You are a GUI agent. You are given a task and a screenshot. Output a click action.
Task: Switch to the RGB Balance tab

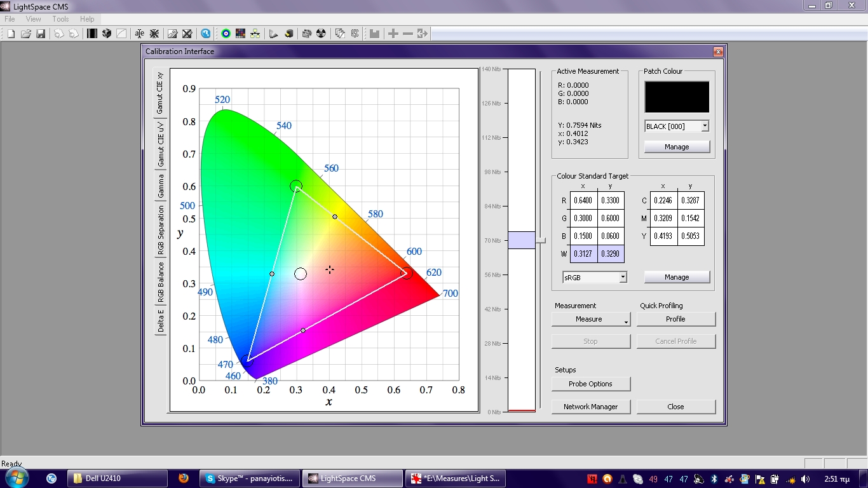161,281
